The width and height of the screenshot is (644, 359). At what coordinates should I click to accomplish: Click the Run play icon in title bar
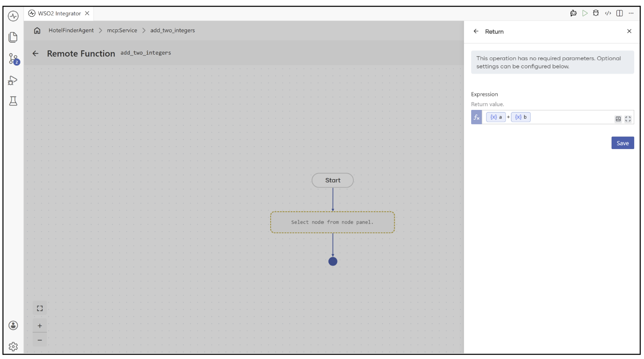pos(585,13)
